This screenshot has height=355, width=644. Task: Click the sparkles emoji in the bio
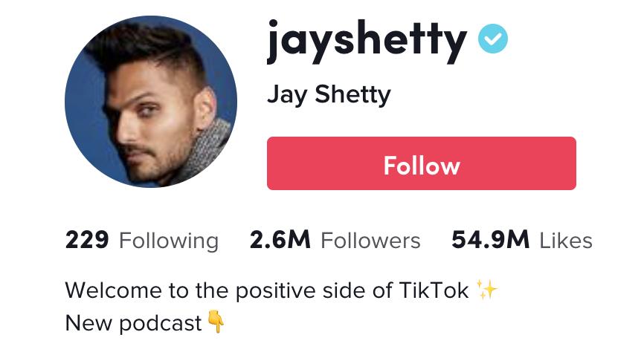tap(486, 290)
